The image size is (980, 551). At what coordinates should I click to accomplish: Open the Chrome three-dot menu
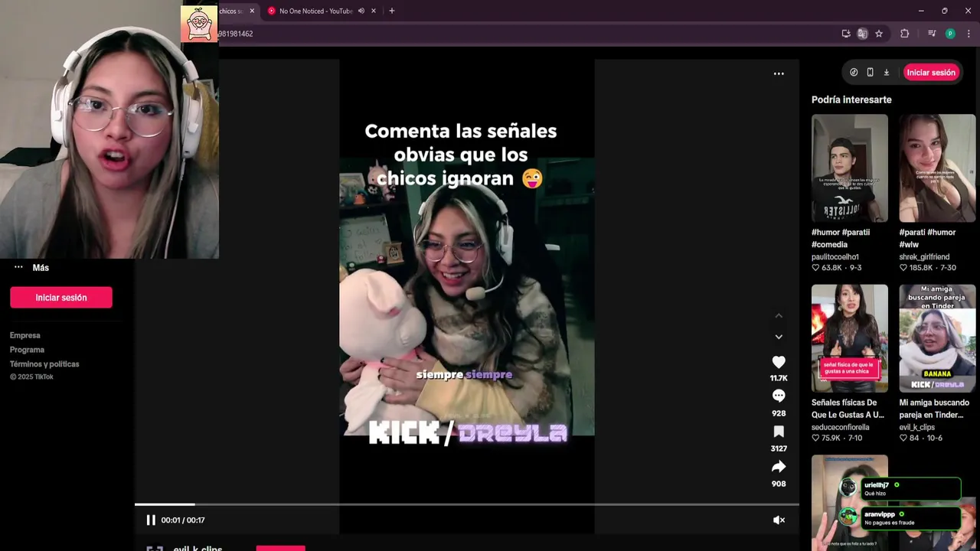coord(969,34)
